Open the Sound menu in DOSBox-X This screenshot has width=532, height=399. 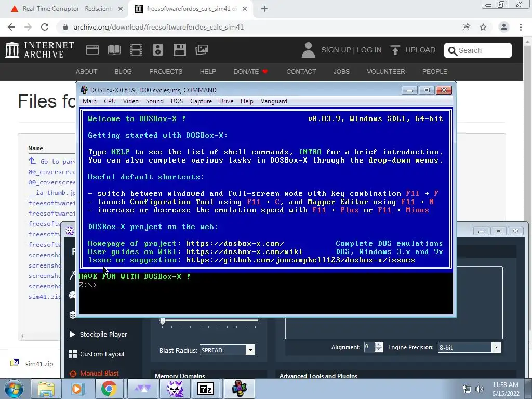tap(155, 101)
